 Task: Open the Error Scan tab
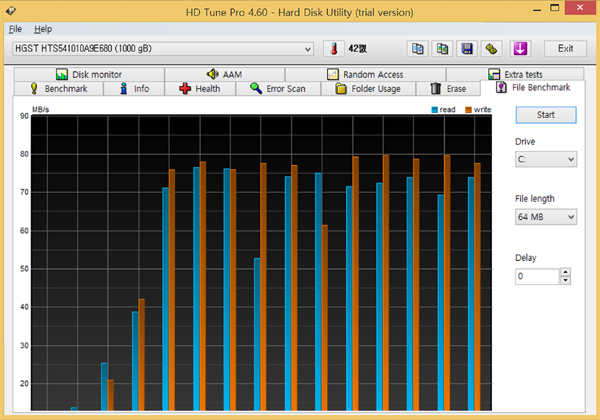click(278, 89)
